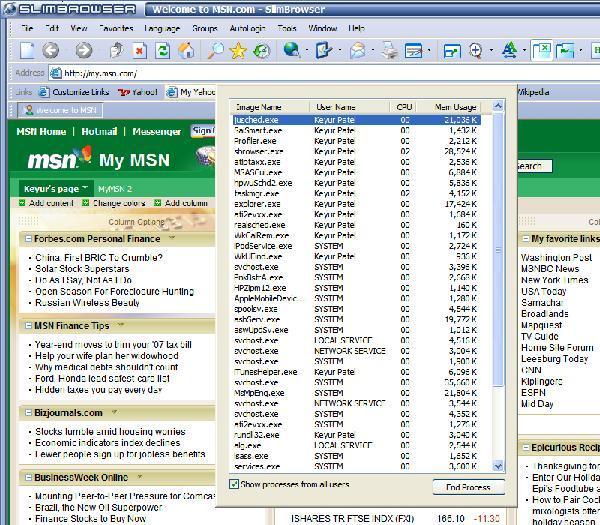Click the Forward navigation arrow
The width and height of the screenshot is (600, 525).
click(83, 50)
